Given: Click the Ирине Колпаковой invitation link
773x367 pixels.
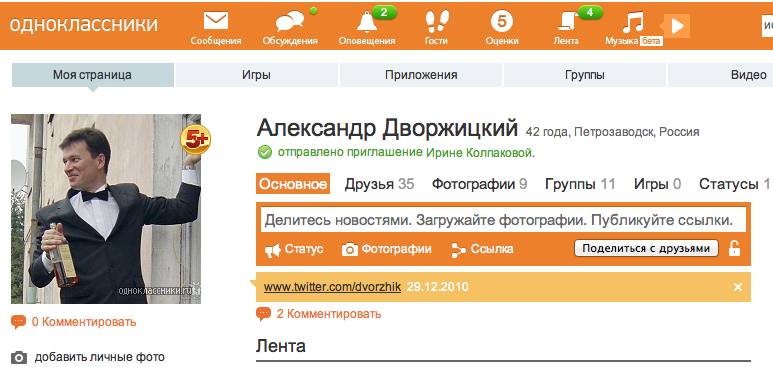Looking at the screenshot, I should (479, 153).
